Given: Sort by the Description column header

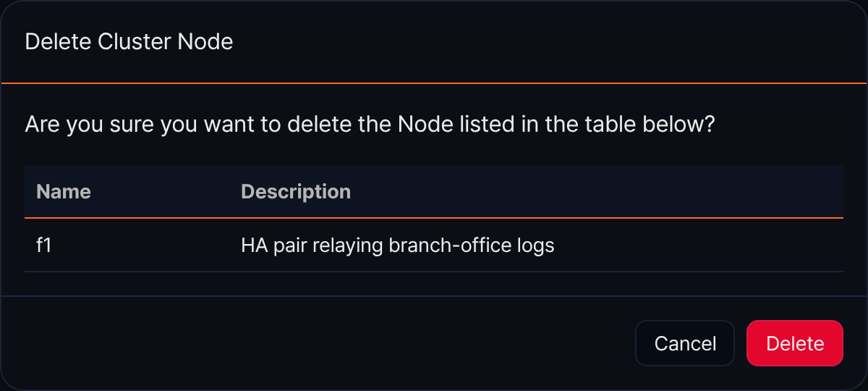Looking at the screenshot, I should click(296, 191).
